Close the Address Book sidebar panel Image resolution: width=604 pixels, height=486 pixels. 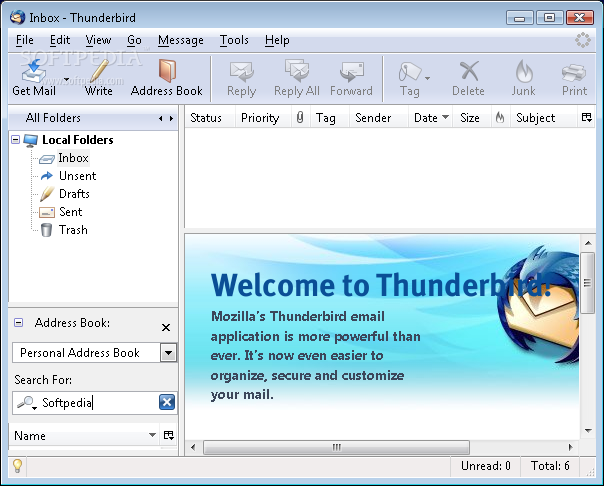[166, 328]
